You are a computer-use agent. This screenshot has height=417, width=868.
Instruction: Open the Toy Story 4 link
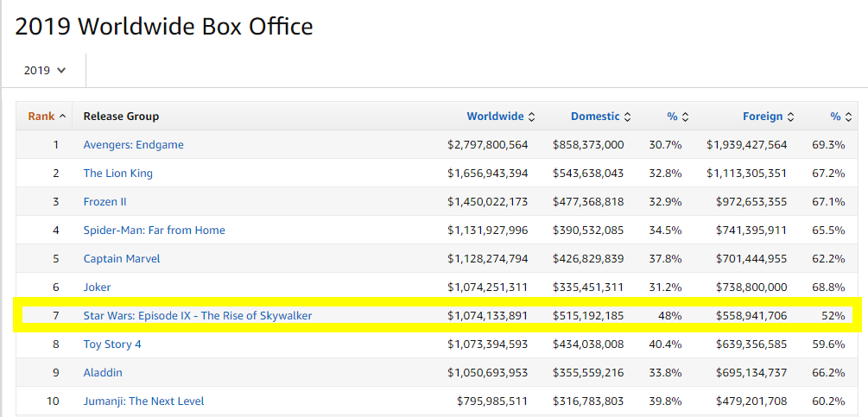[x=112, y=344]
